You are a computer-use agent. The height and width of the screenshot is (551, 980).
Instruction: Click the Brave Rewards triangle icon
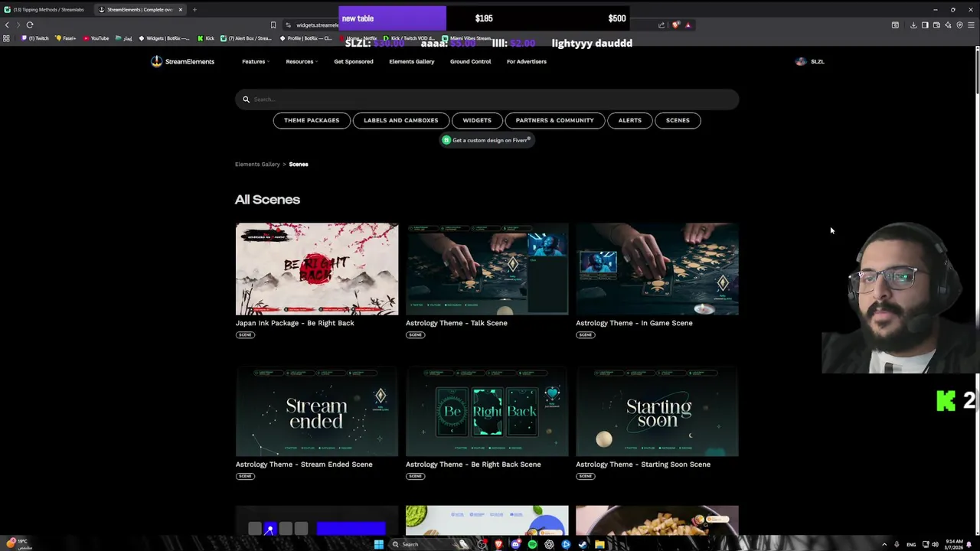[x=688, y=25]
